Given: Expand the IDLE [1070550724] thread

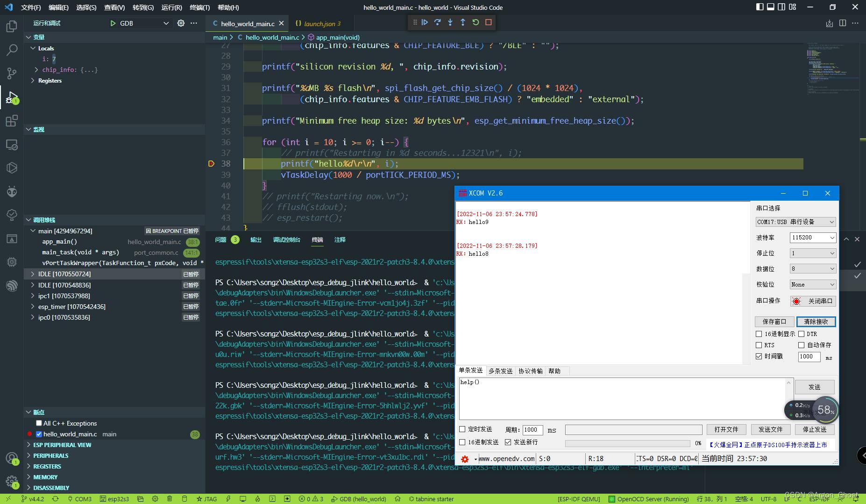Looking at the screenshot, I should [33, 274].
